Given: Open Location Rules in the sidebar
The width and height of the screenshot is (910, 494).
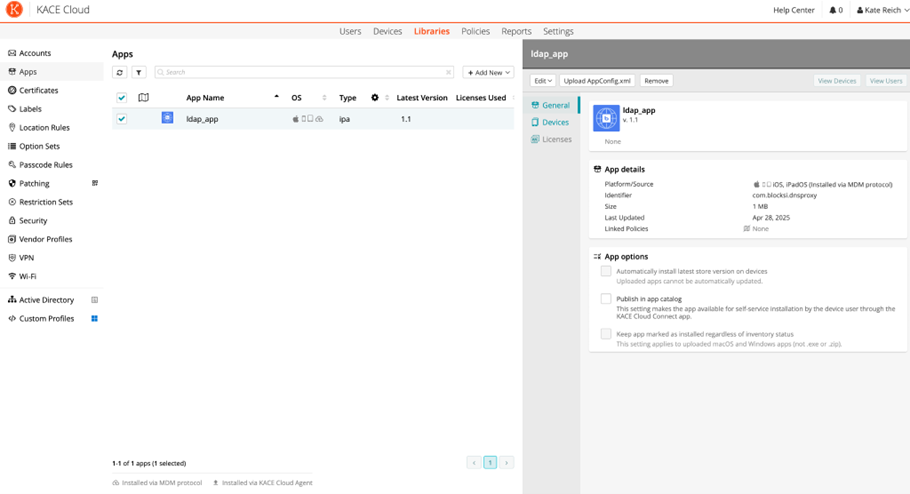Looking at the screenshot, I should (44, 127).
